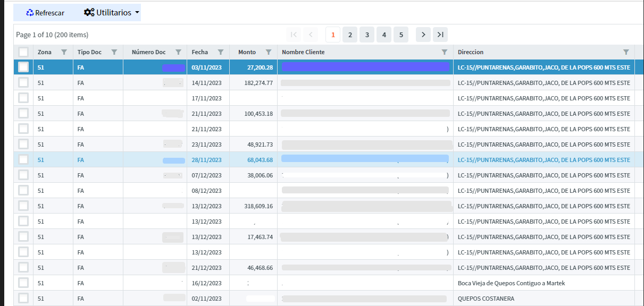Go to page 5

click(x=401, y=35)
